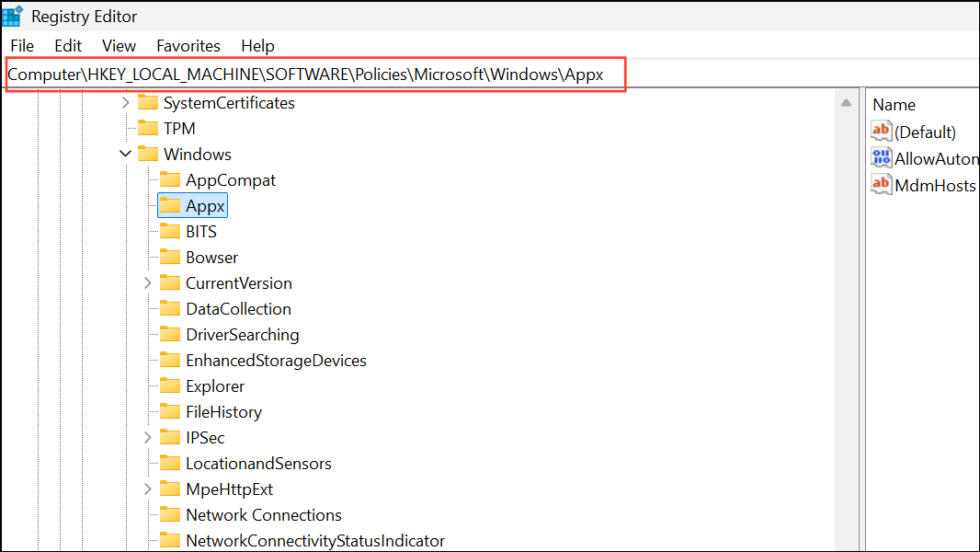Expand the CurrentVersion key
The height and width of the screenshot is (552, 980).
tap(148, 283)
